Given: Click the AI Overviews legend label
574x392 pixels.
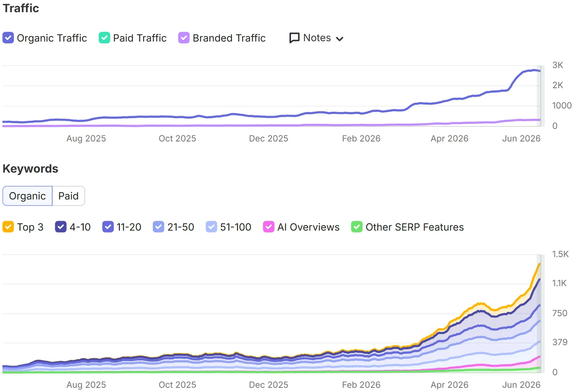Looking at the screenshot, I should pos(309,227).
